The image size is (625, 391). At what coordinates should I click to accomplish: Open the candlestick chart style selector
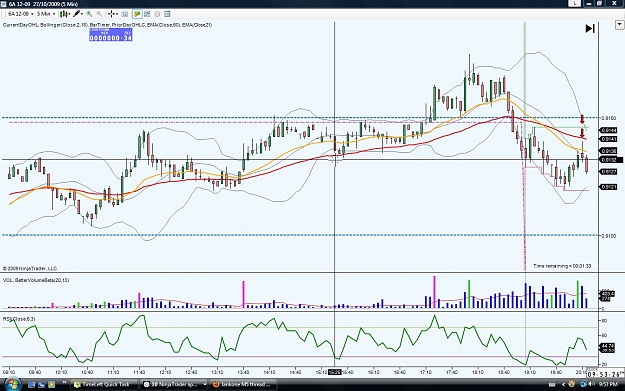coord(65,14)
